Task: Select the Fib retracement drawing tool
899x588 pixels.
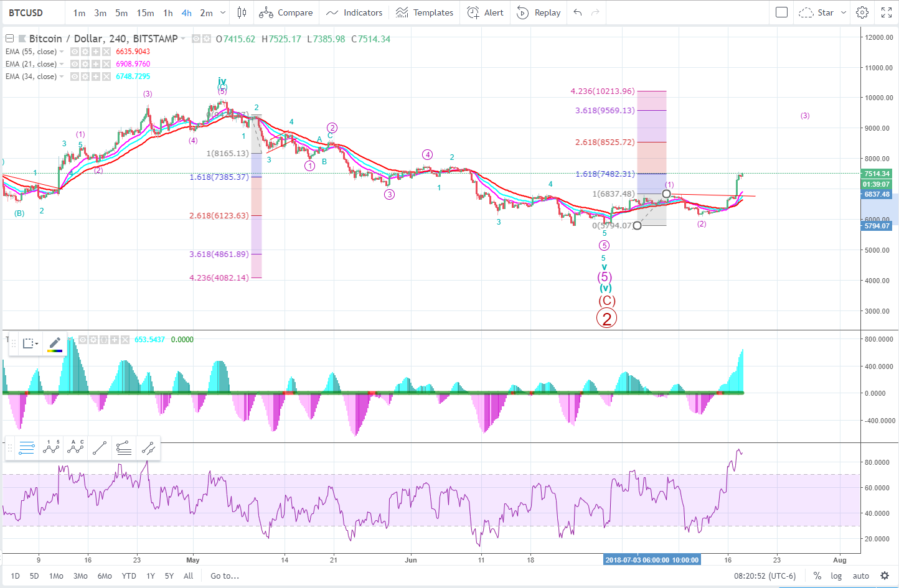Action: pyautogui.click(x=27, y=448)
